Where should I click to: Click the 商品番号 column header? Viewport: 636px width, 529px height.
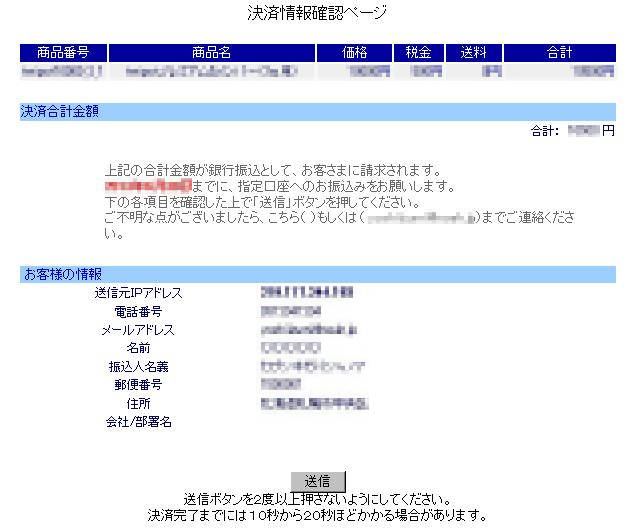pyautogui.click(x=63, y=53)
